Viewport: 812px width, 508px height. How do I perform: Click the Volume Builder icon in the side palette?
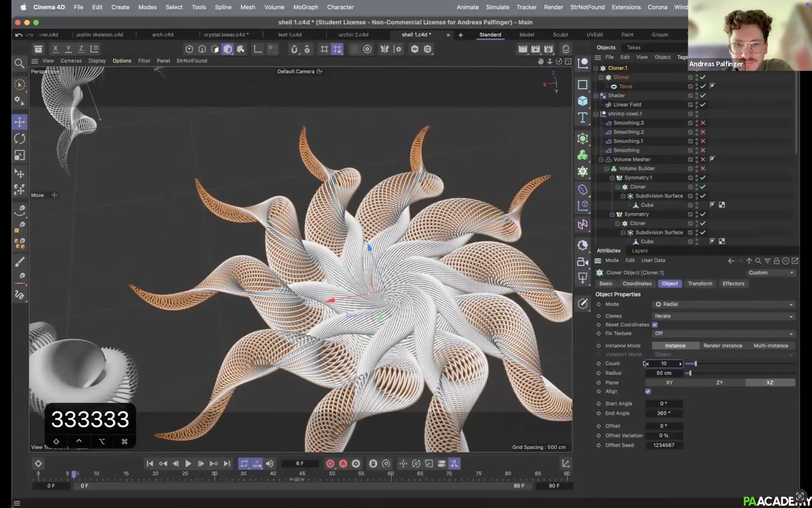582,155
